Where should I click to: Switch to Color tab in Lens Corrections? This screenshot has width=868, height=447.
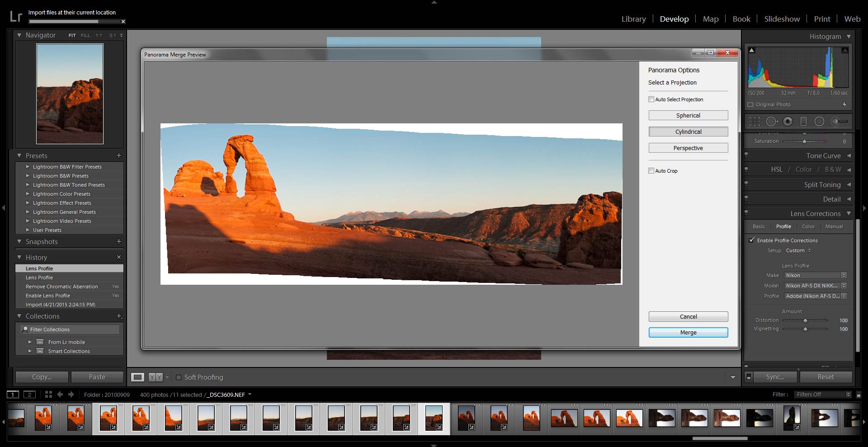coord(808,226)
